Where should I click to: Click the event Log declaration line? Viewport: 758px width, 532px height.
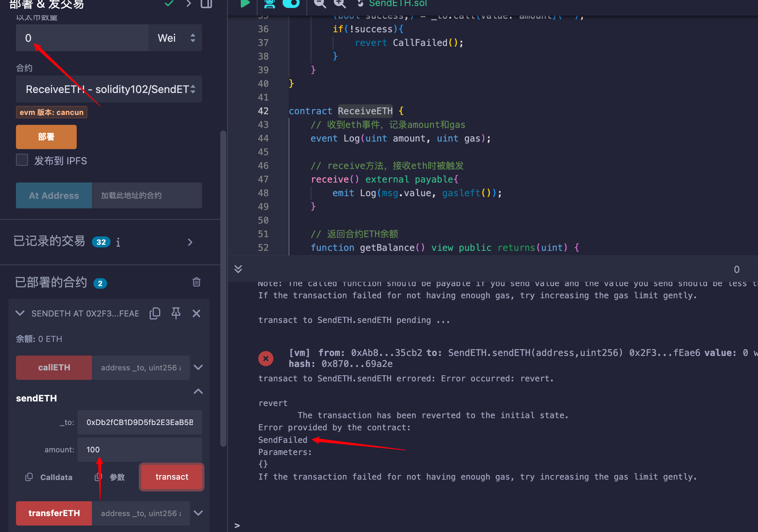pos(401,138)
